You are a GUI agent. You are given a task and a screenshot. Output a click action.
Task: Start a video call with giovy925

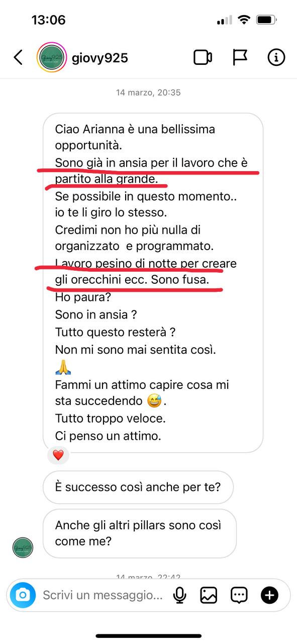203,57
